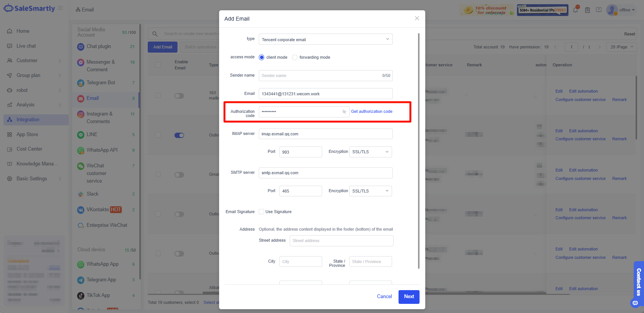Click the TikTok App icon
The height and width of the screenshot is (313, 644).
[x=81, y=295]
